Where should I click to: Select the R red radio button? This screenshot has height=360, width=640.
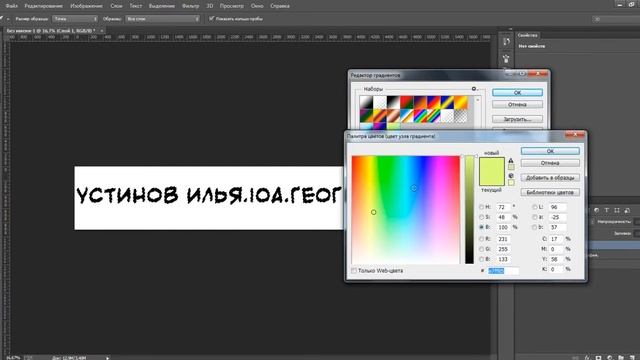click(x=481, y=239)
